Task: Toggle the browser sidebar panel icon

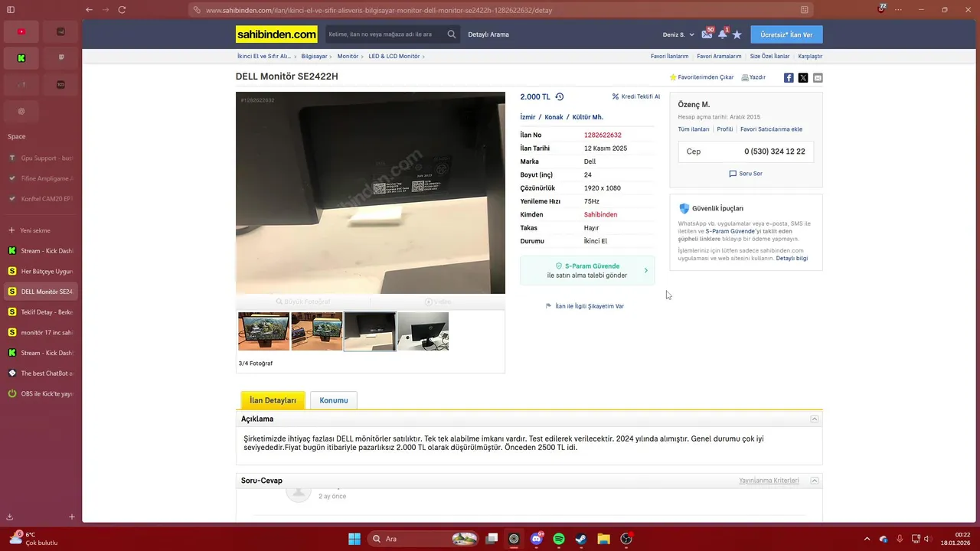Action: pos(11,9)
